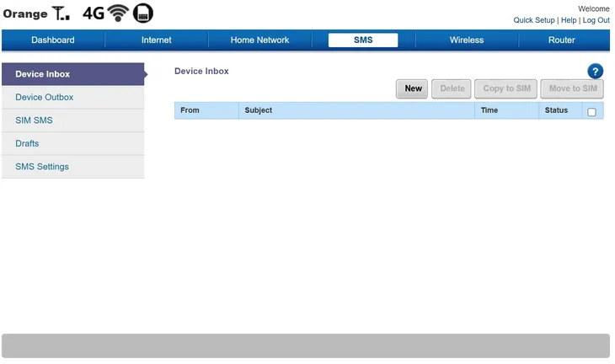
Task: Click the blue help question mark icon
Action: [x=595, y=72]
